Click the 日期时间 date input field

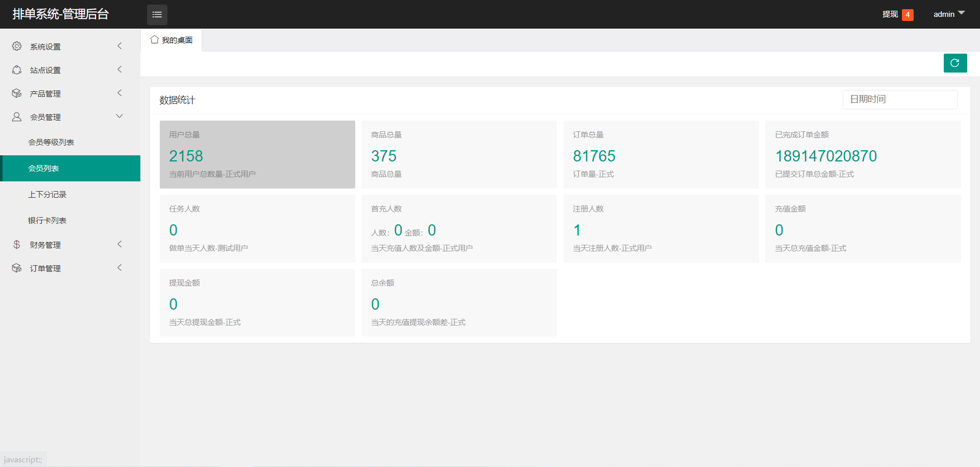pos(899,100)
